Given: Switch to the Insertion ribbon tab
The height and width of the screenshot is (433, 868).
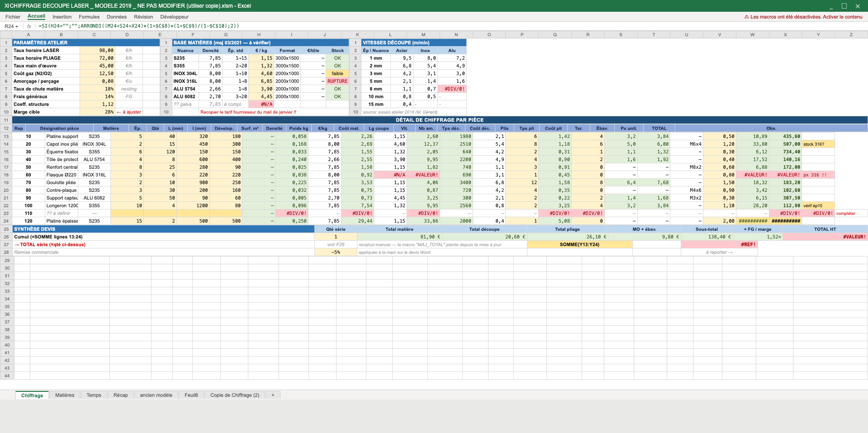Looking at the screenshot, I should coord(62,17).
